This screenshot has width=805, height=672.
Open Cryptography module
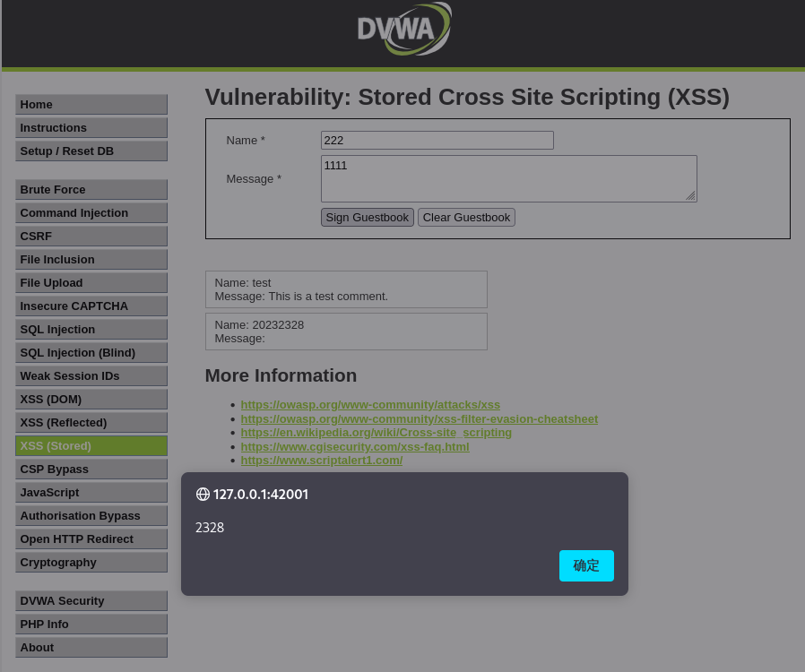pyautogui.click(x=91, y=563)
